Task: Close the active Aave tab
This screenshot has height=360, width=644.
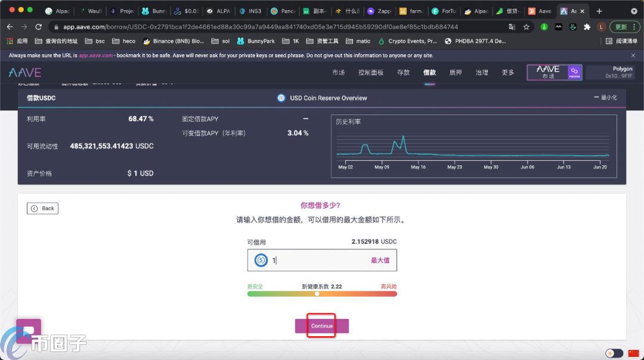Action: [x=582, y=11]
